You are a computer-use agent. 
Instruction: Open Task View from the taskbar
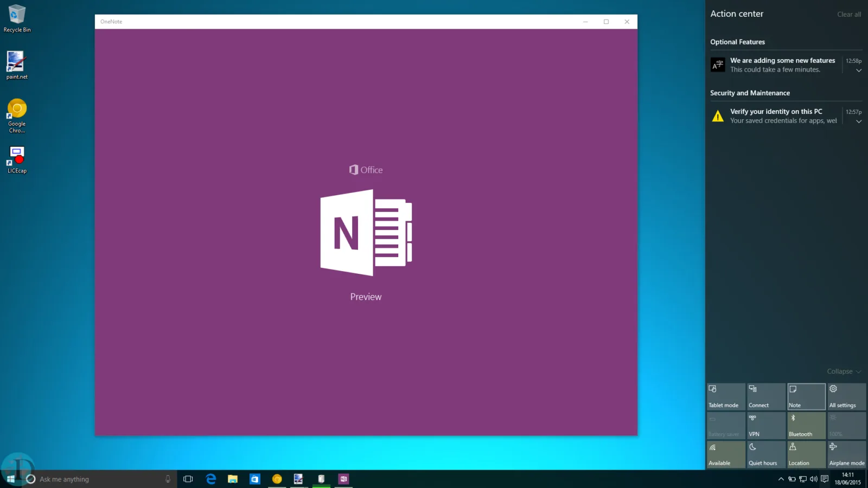[188, 479]
